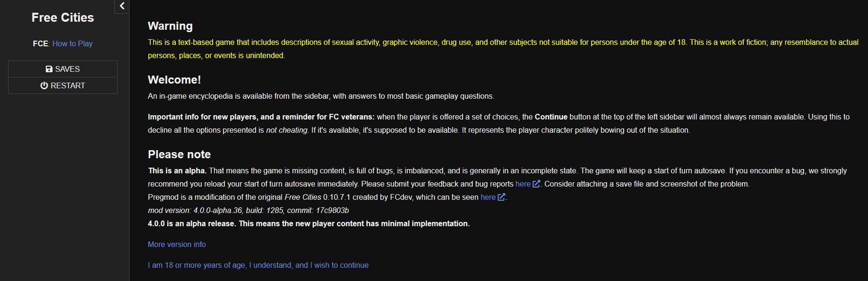
Task: Click the power icon beside RESTART
Action: pyautogui.click(x=44, y=85)
